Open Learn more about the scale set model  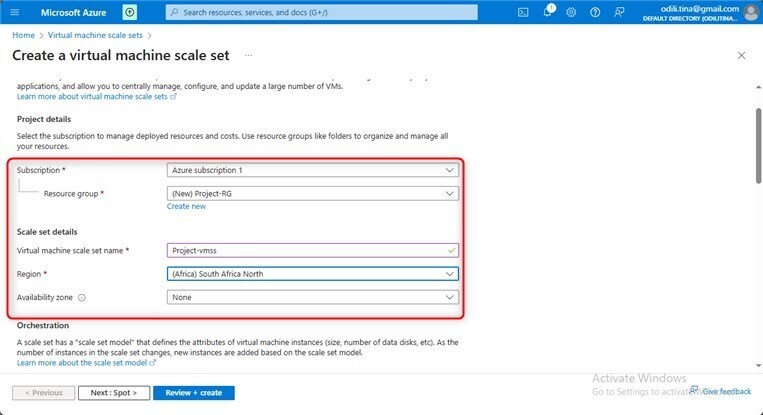tap(86, 363)
